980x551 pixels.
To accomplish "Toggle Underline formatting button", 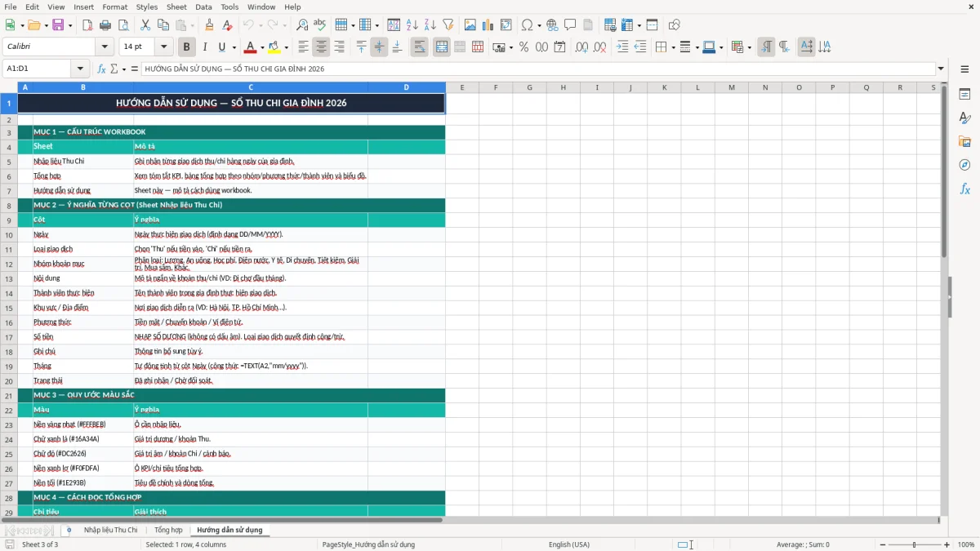I will click(x=221, y=47).
